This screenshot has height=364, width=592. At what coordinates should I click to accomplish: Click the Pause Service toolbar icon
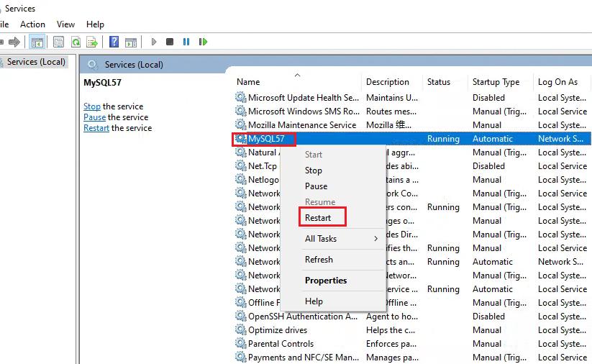tap(186, 42)
